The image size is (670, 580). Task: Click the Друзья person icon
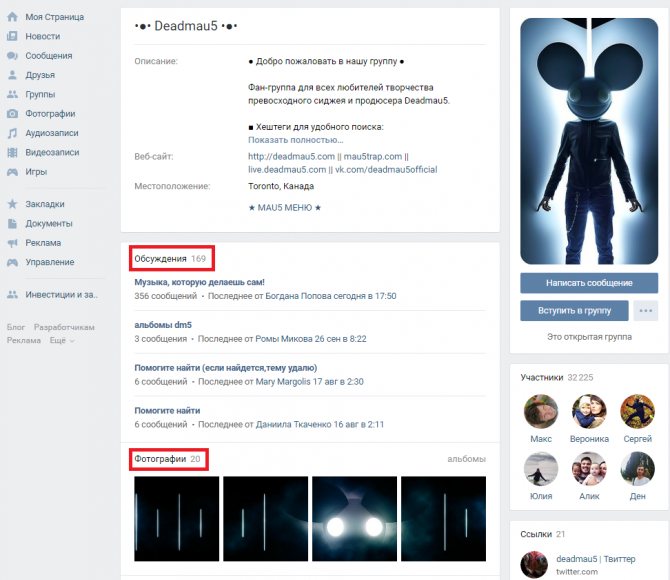(x=12, y=75)
